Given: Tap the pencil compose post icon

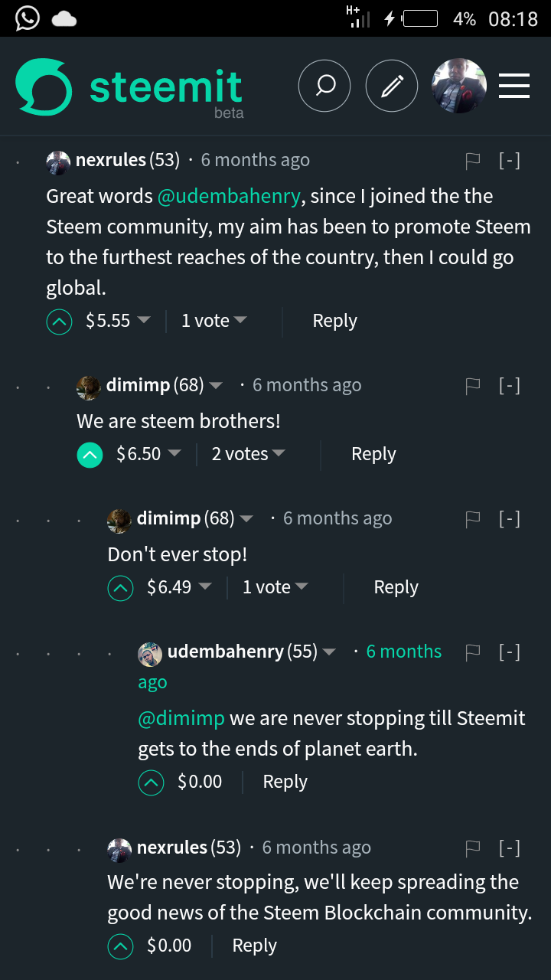Looking at the screenshot, I should point(392,86).
